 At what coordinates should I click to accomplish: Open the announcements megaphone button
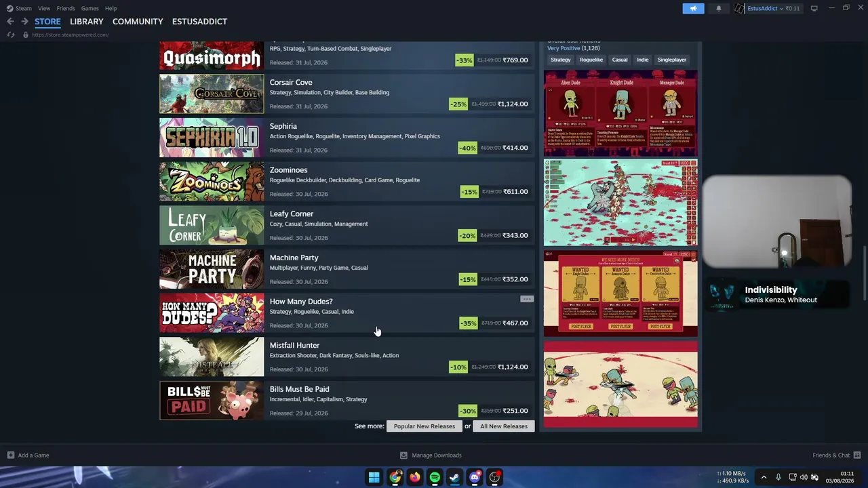(693, 8)
